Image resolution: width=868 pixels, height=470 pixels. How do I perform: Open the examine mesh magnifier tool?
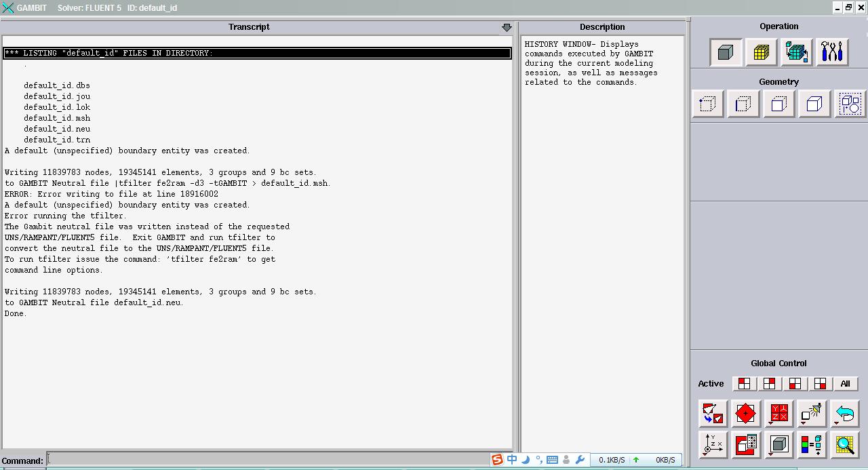[844, 445]
